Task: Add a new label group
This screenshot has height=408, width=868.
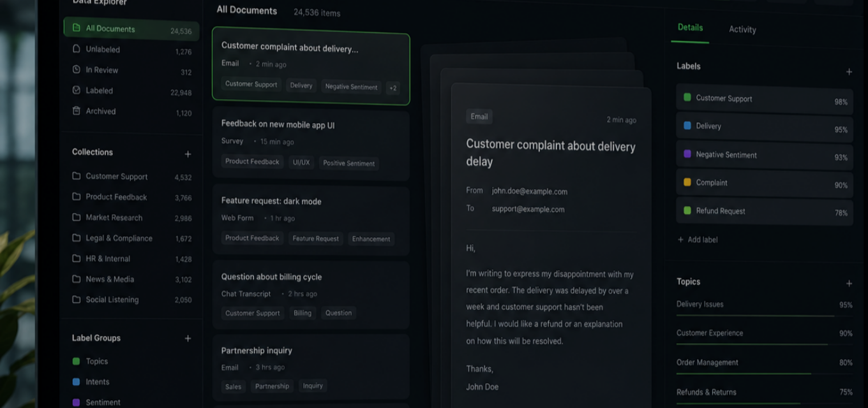Action: [x=188, y=339]
